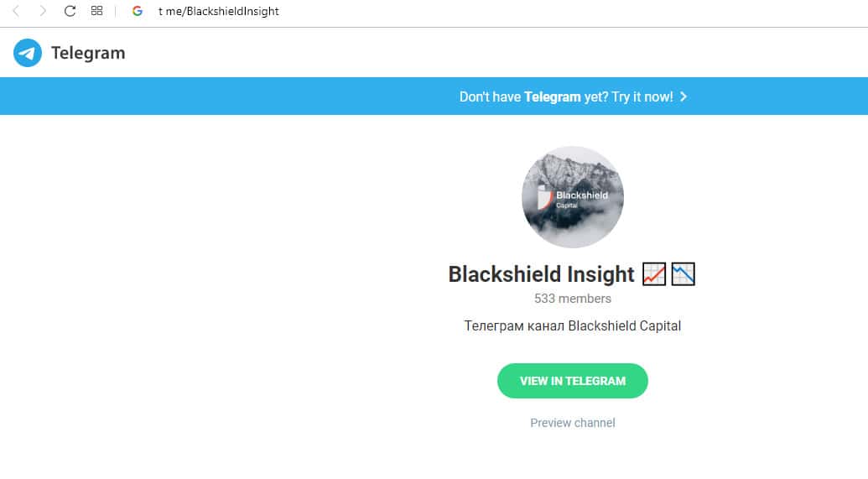This screenshot has height=479, width=868.
Task: Click the falling chart emoji
Action: (683, 274)
